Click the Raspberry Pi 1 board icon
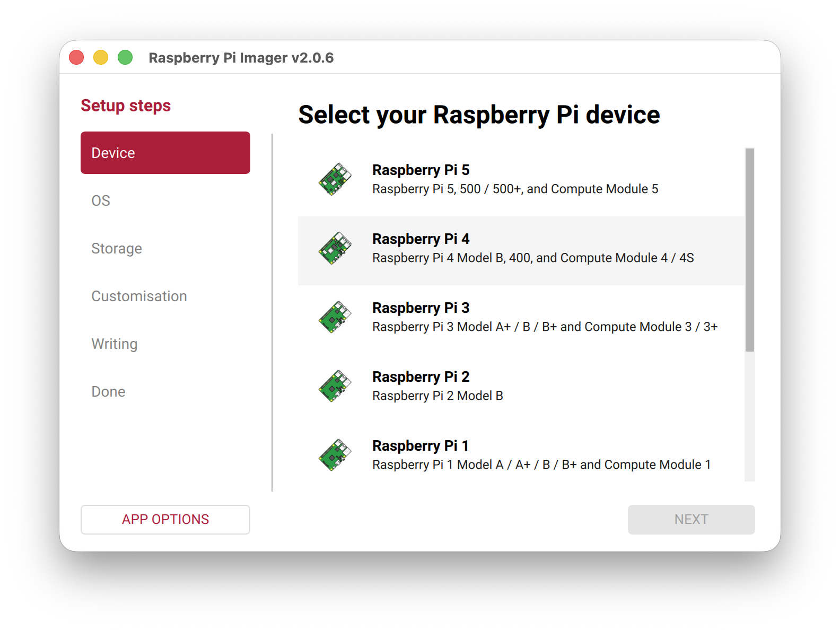The height and width of the screenshot is (630, 840). [x=335, y=455]
